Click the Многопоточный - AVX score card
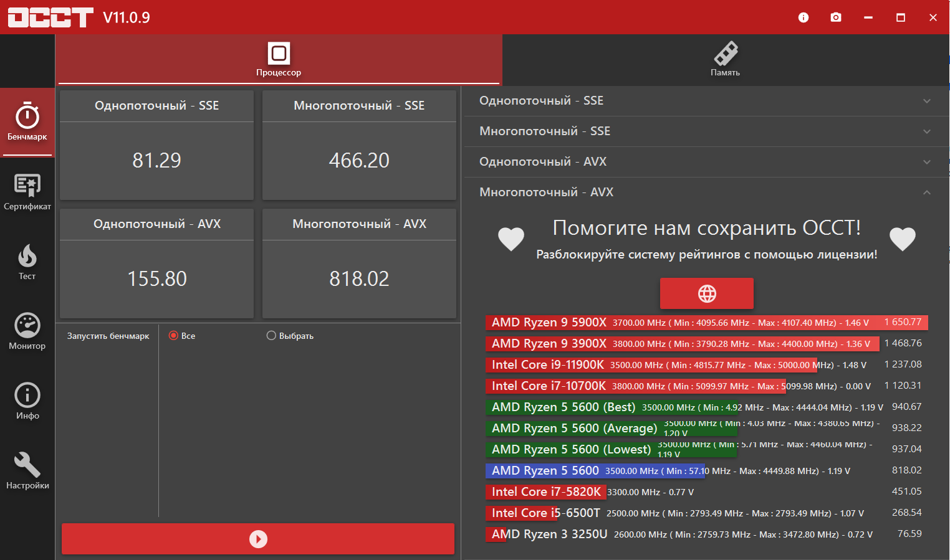Viewport: 950px width, 560px height. tap(359, 263)
